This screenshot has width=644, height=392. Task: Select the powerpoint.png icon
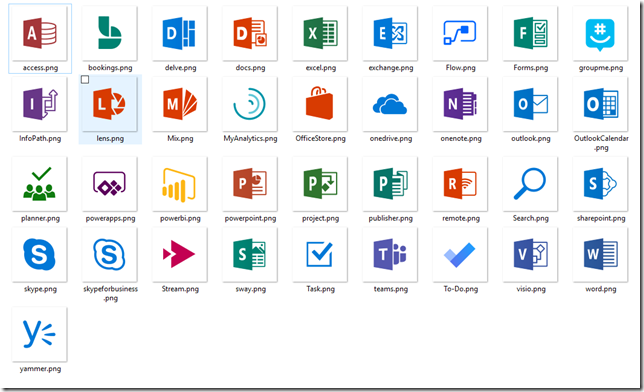pyautogui.click(x=250, y=184)
